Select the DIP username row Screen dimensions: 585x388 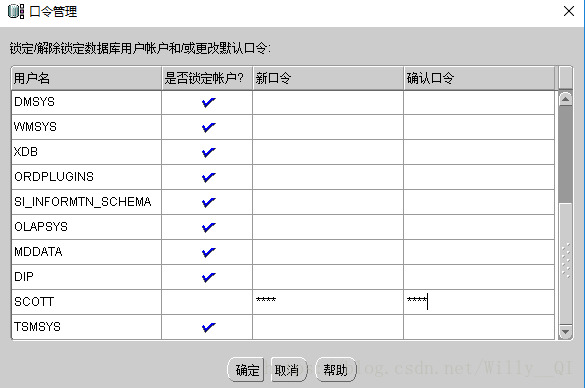(87, 277)
